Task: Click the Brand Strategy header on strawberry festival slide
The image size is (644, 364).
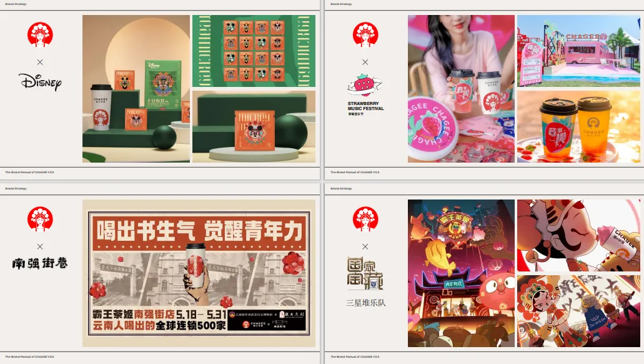Action: 341,4
